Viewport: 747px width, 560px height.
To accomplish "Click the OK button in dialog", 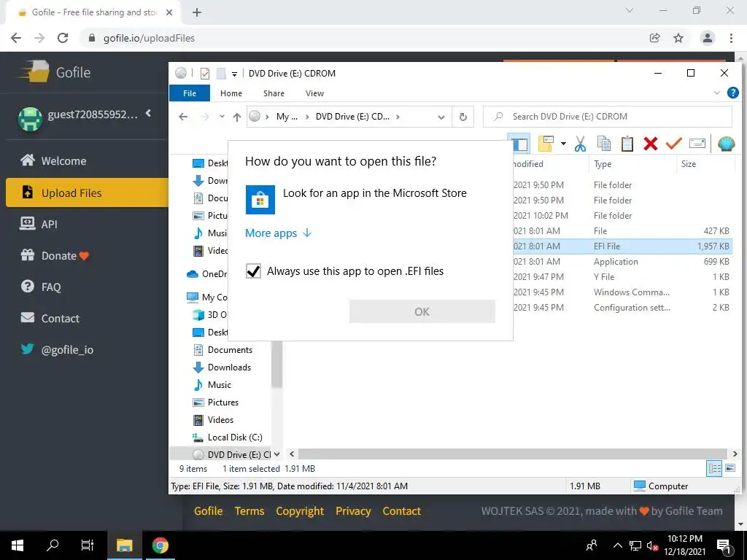I will (422, 311).
